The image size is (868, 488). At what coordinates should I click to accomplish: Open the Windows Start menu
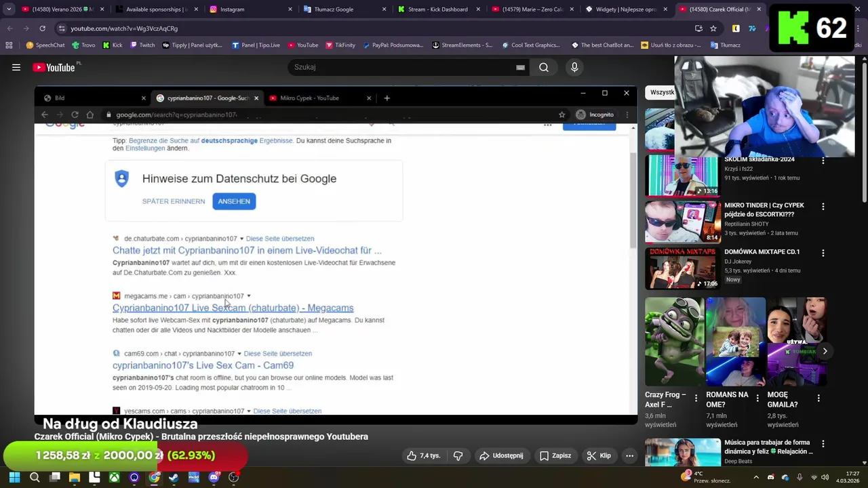pyautogui.click(x=14, y=478)
